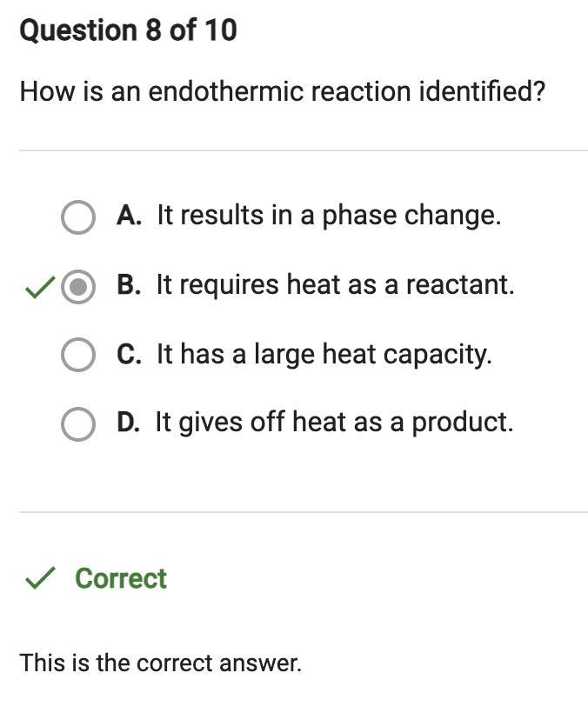Click the bold letter 'D.' label
588x713 pixels.
[129, 422]
